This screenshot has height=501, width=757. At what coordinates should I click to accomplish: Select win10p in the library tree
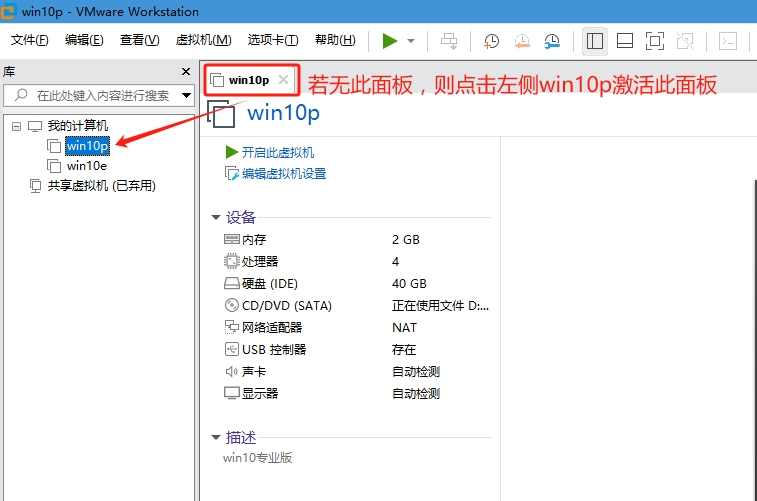(x=87, y=146)
